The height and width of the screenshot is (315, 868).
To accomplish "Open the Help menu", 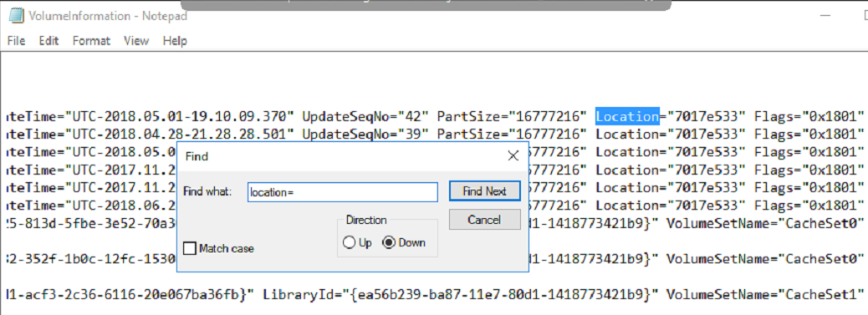I will [x=175, y=40].
